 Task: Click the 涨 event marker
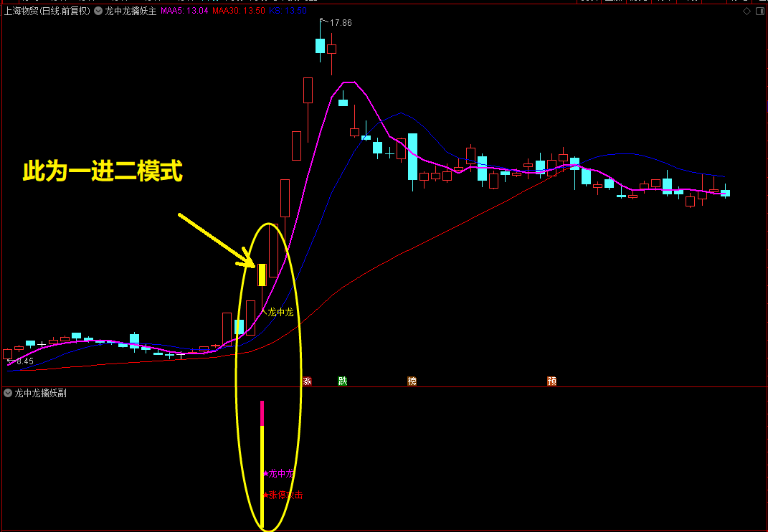(x=307, y=381)
